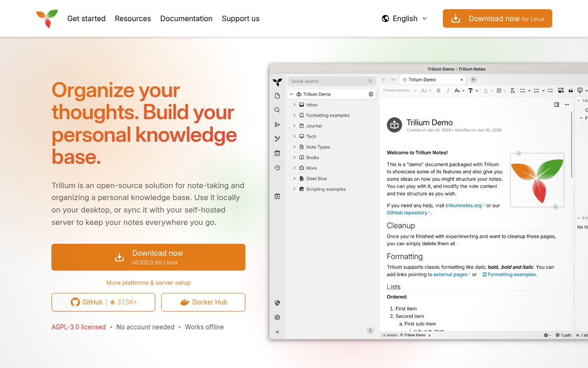Click the to-do list icon in toolbar

pyautogui.click(x=550, y=91)
